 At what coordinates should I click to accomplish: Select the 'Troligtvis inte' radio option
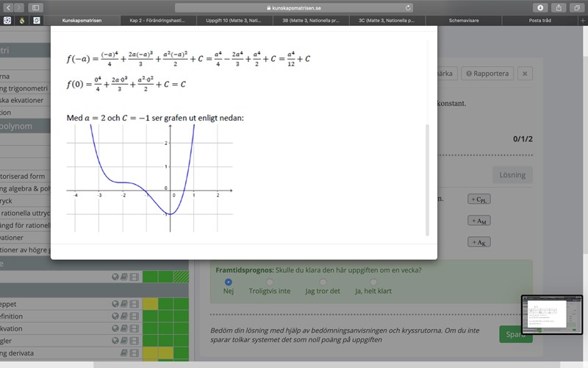[x=270, y=282]
